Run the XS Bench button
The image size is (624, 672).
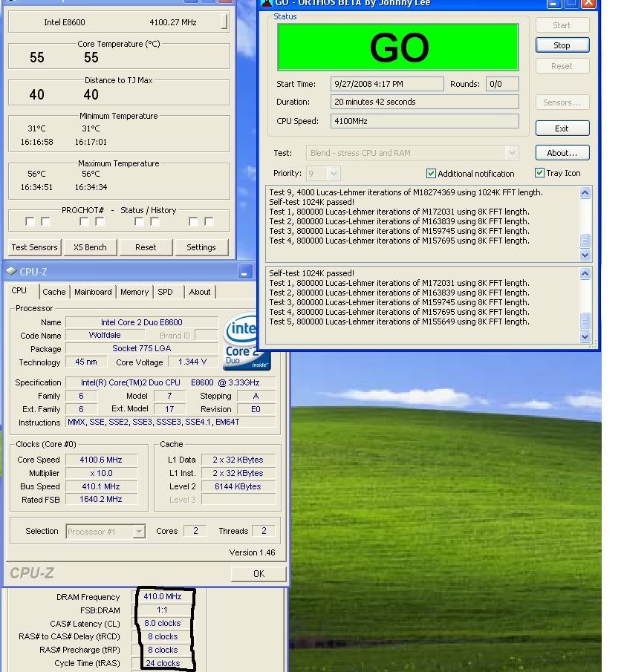click(x=90, y=247)
